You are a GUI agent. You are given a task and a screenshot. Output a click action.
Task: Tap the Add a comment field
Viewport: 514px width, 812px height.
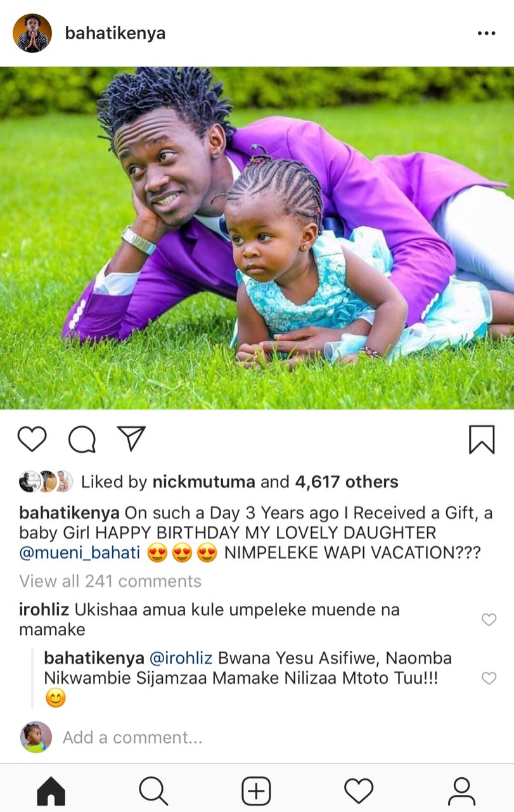coord(132,737)
